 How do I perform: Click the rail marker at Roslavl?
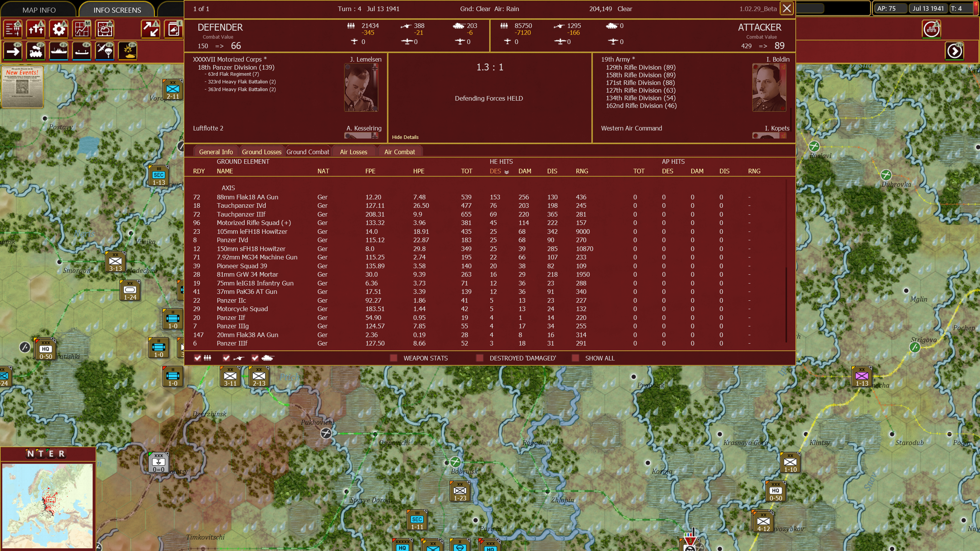point(814,146)
